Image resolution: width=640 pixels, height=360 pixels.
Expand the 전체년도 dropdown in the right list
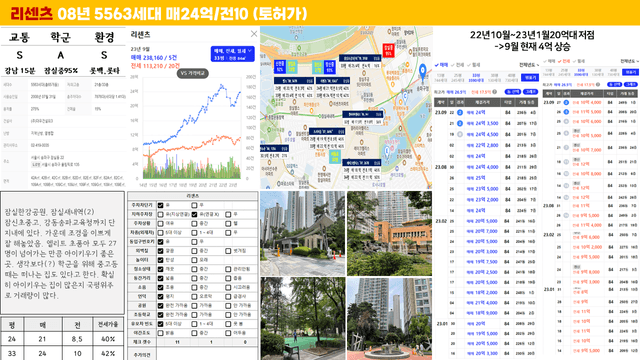click(630, 61)
